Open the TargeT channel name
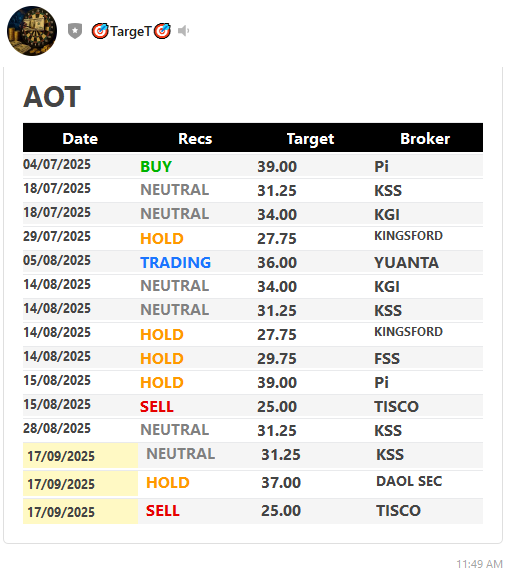 [131, 31]
